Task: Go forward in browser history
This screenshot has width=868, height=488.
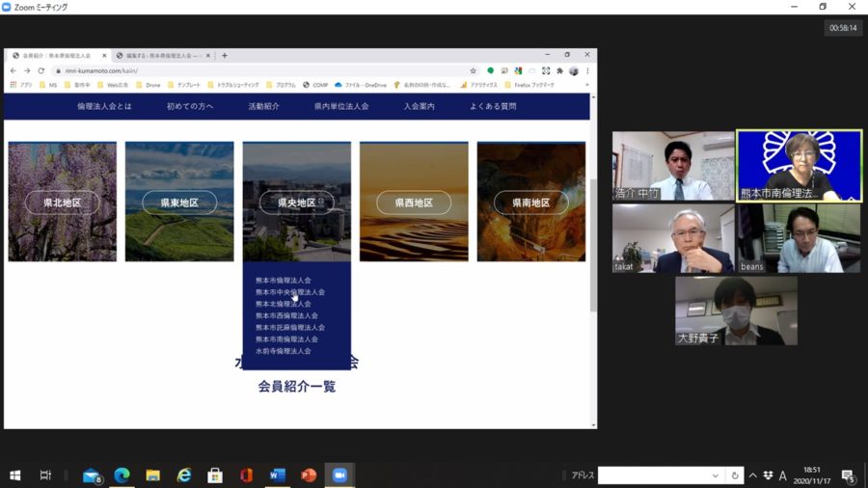Action: pyautogui.click(x=27, y=70)
